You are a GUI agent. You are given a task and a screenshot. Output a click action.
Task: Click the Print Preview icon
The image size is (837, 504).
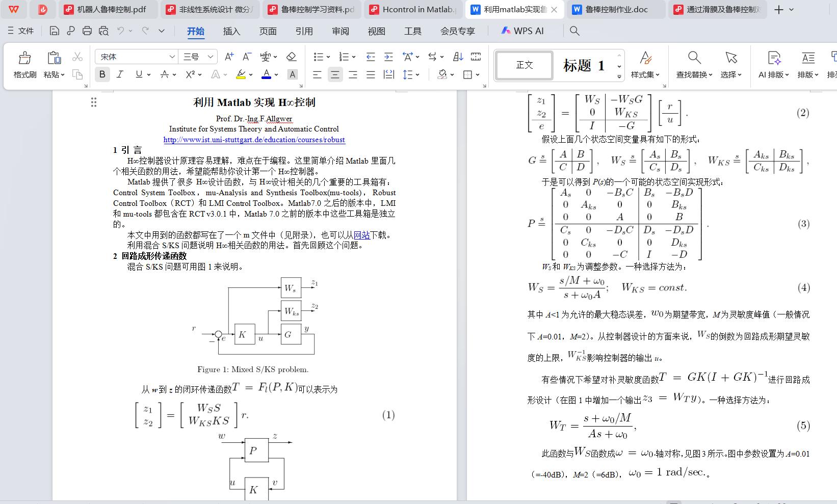[x=103, y=31]
